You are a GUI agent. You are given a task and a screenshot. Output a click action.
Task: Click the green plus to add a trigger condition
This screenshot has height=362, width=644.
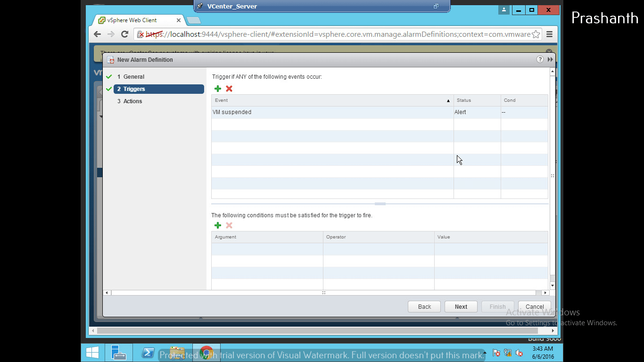click(x=217, y=225)
